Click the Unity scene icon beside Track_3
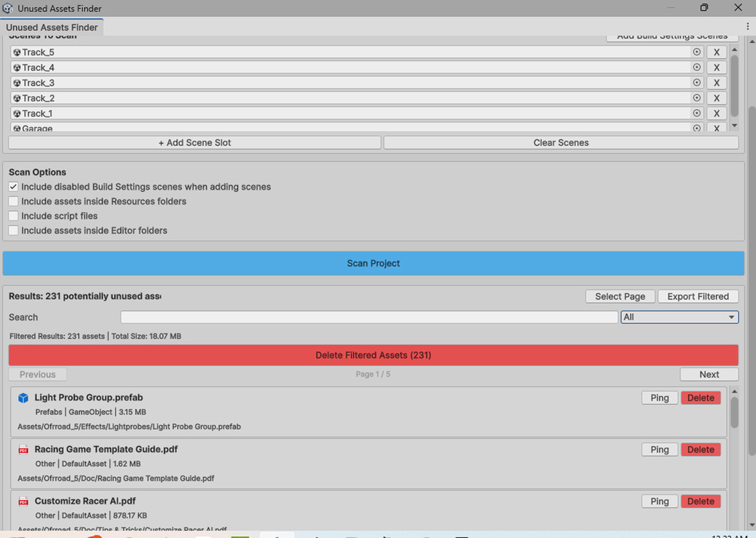The image size is (756, 538). (x=17, y=83)
